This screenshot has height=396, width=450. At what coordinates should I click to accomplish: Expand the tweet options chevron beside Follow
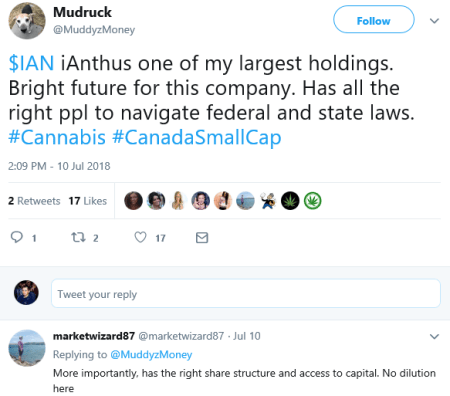click(434, 21)
